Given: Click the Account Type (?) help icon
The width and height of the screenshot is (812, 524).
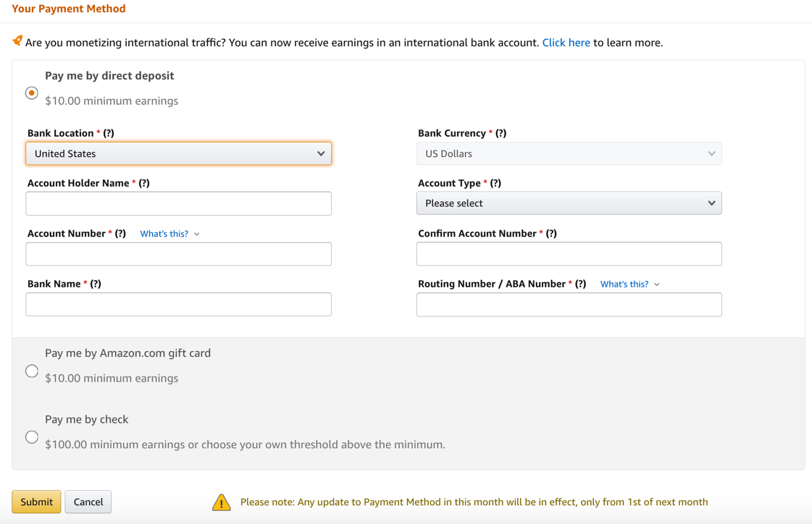Looking at the screenshot, I should (x=495, y=183).
